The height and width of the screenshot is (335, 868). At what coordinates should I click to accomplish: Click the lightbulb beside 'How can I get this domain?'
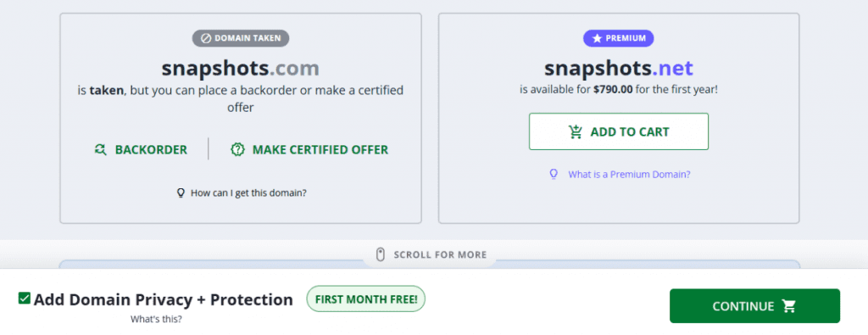pyautogui.click(x=180, y=193)
